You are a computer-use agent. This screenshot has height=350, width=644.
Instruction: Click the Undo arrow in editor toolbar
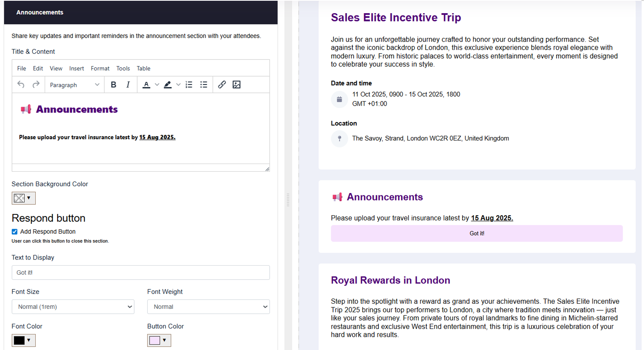(21, 85)
